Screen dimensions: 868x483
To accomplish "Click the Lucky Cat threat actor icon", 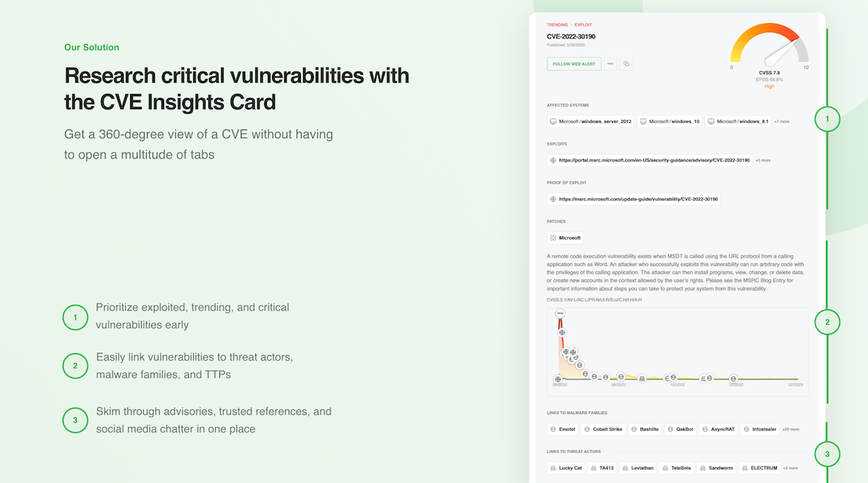I will coord(553,468).
